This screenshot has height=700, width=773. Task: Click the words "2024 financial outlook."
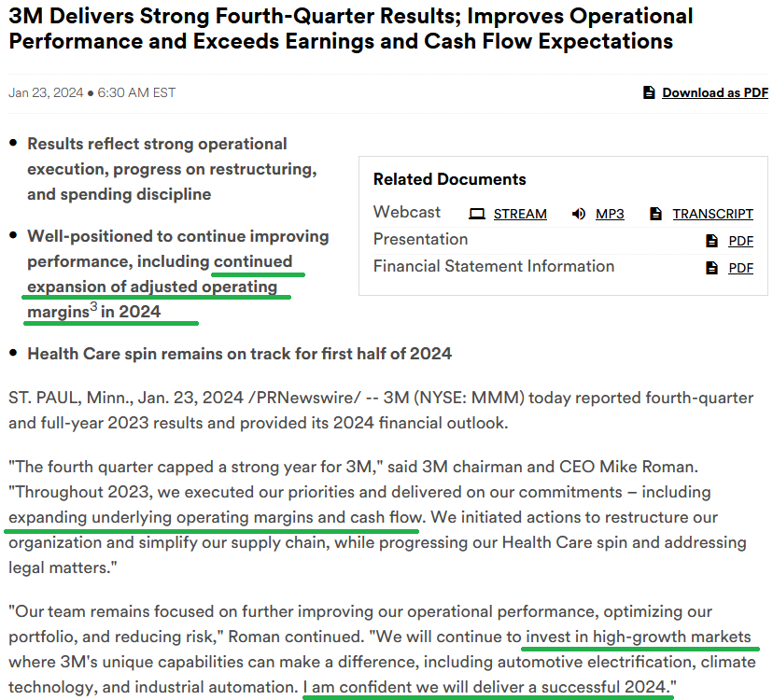[420, 423]
